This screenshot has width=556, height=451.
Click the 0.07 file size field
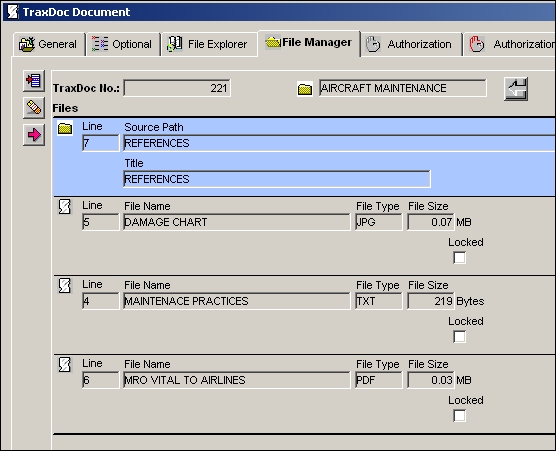tap(430, 222)
